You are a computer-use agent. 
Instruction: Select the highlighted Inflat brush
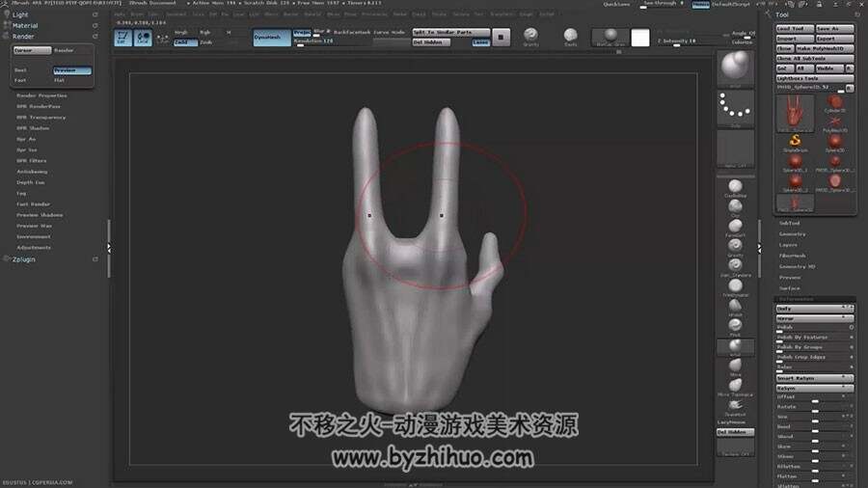point(735,347)
